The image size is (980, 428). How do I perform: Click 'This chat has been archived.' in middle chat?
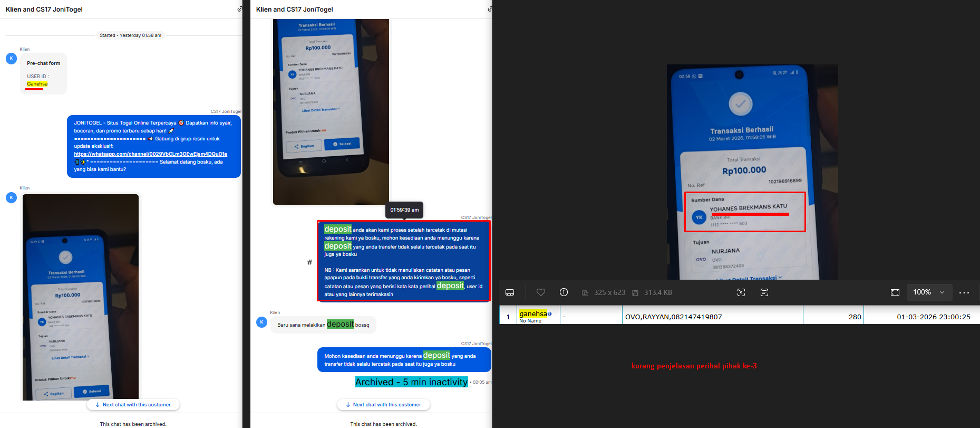click(x=384, y=424)
